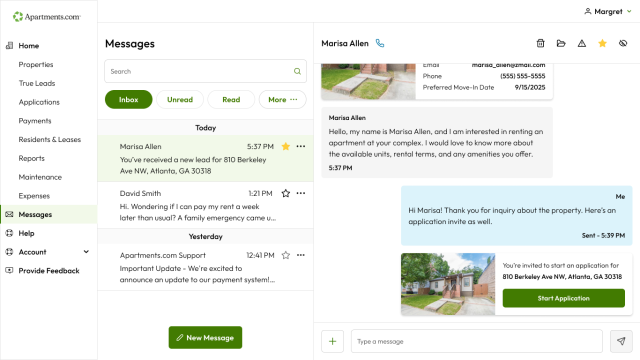The height and width of the screenshot is (360, 640).
Task: Star the Apartments.com Support message
Action: coord(286,256)
